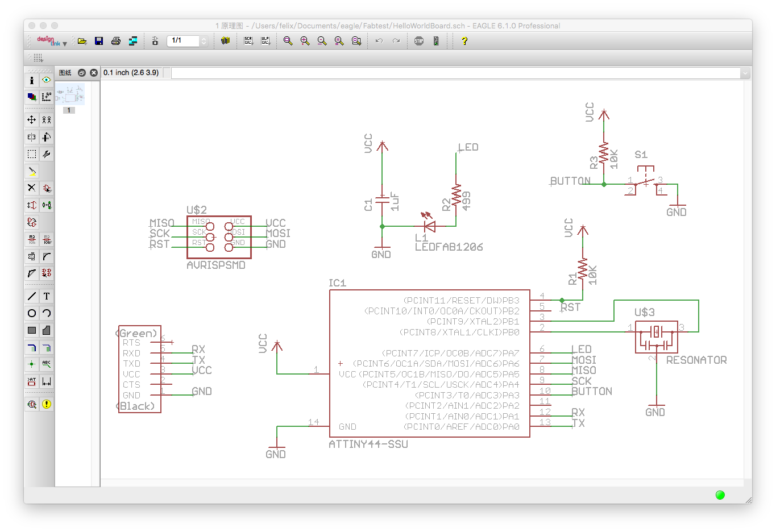Execute a script with the SCR button
Viewport: 776px width, 532px height.
pyautogui.click(x=248, y=41)
